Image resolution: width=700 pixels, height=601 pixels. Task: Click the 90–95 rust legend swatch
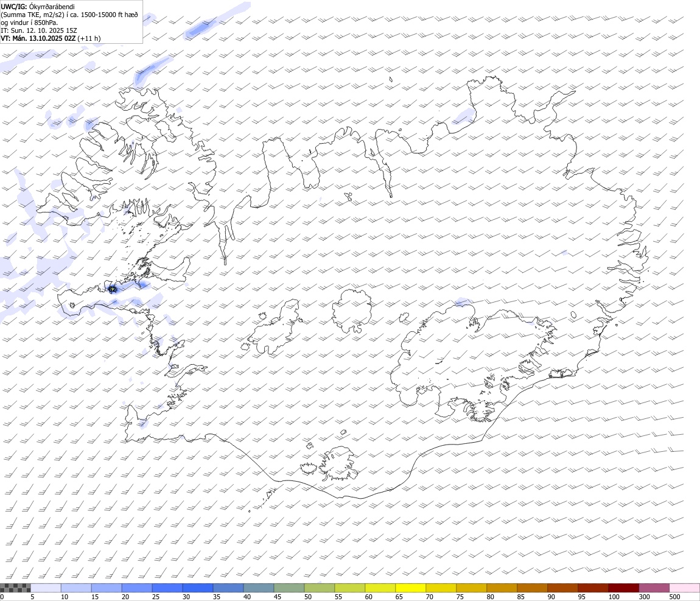coord(562,588)
